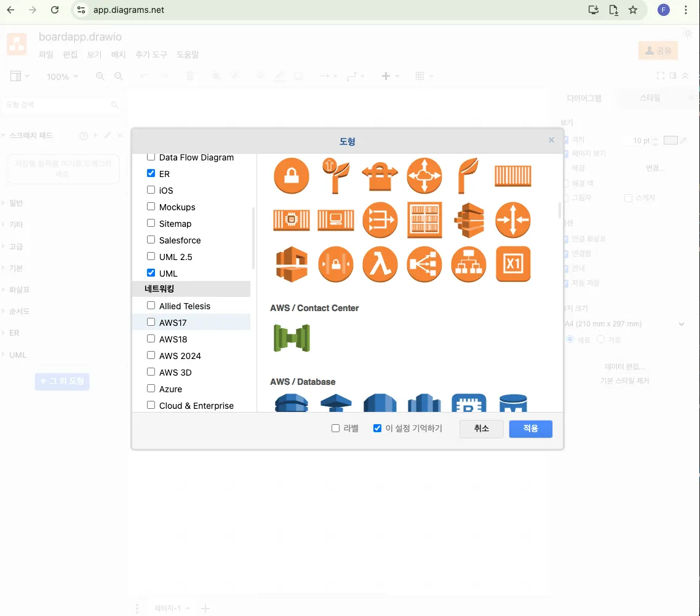Open the A4 paper size dropdown
Screen dimensions: 700x616
point(624,324)
